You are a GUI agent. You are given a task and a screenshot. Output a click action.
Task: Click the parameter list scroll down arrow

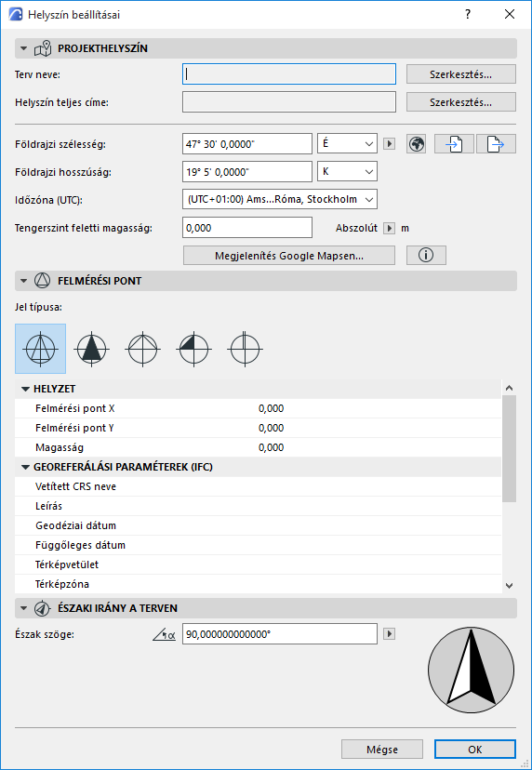[510, 585]
